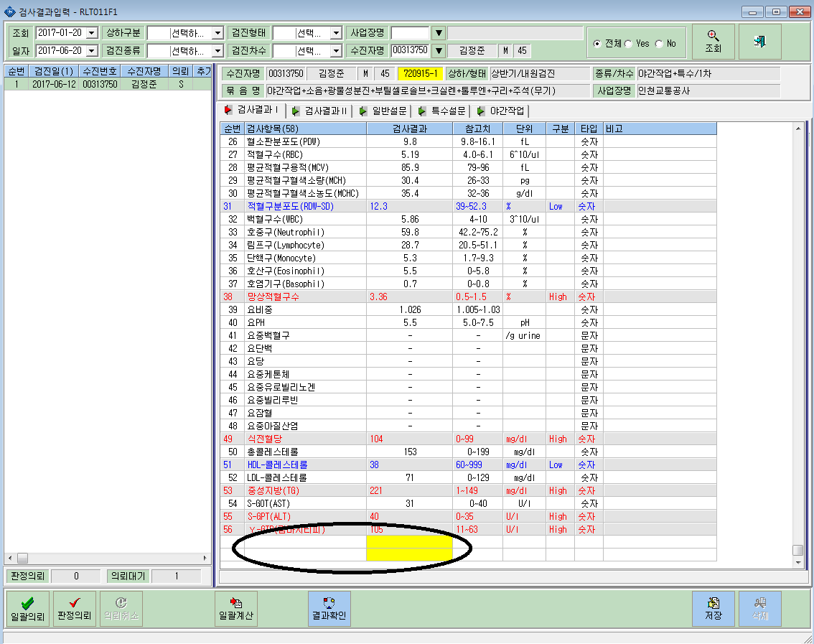Image resolution: width=814 pixels, height=644 pixels.
Task: Switch to the 검사결과II tab
Action: click(320, 111)
